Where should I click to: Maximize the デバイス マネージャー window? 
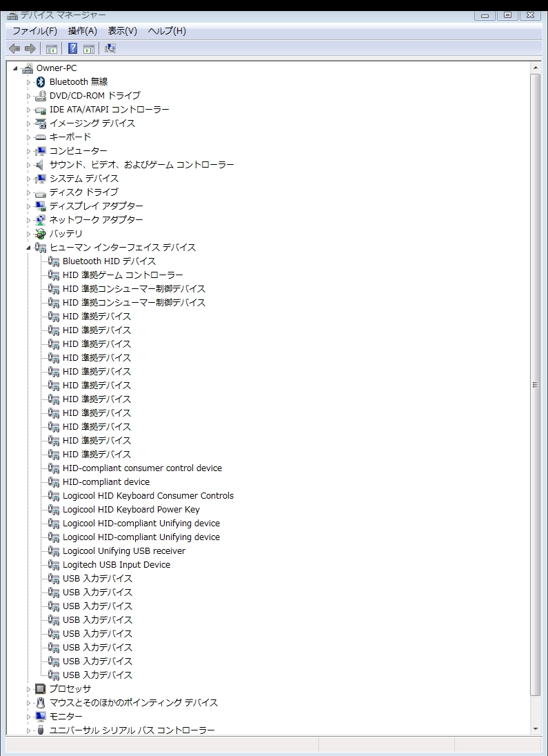tap(507, 15)
